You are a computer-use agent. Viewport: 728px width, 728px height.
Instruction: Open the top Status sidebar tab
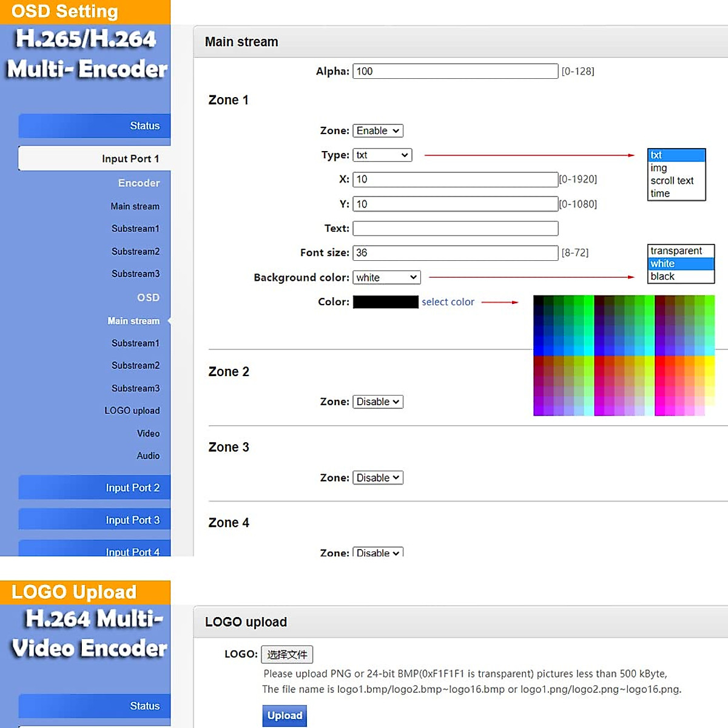point(95,126)
